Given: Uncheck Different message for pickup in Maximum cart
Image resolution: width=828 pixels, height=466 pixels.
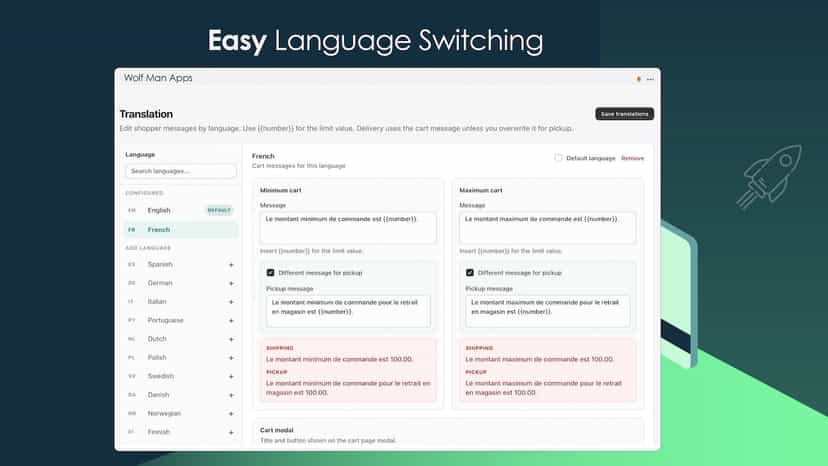Looking at the screenshot, I should click(x=469, y=273).
